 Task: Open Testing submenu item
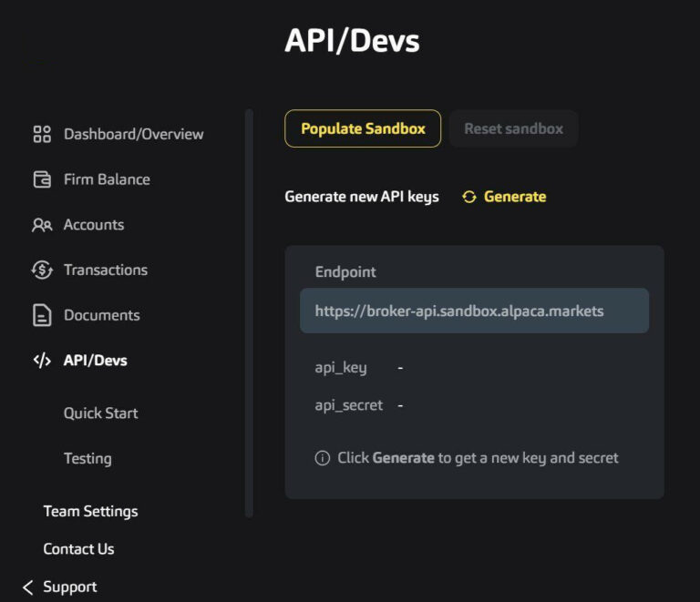(x=87, y=458)
